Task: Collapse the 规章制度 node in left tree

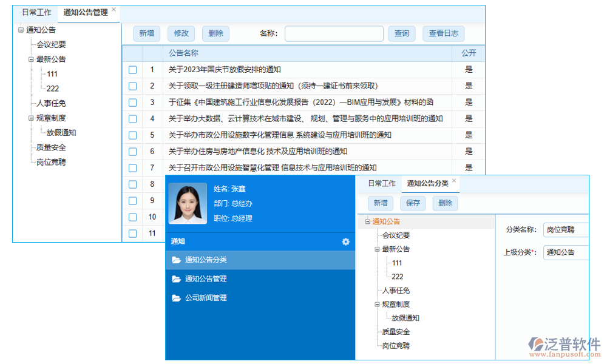Action: [31, 118]
